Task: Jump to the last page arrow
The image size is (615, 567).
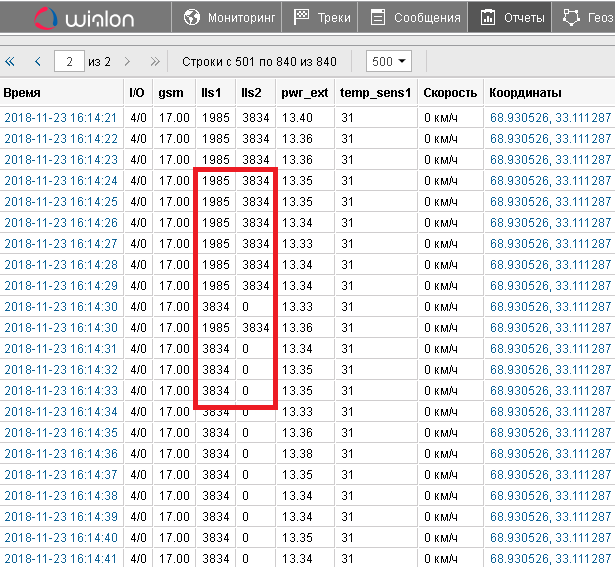Action: coord(154,62)
